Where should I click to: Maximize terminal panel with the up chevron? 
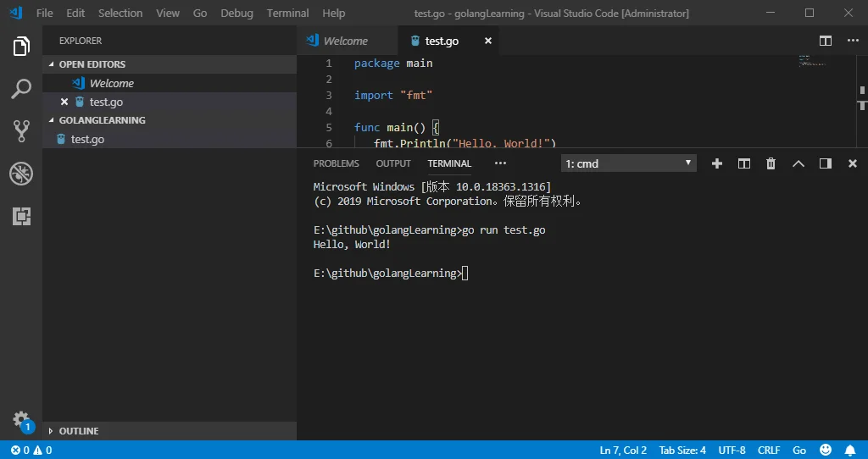pos(798,163)
